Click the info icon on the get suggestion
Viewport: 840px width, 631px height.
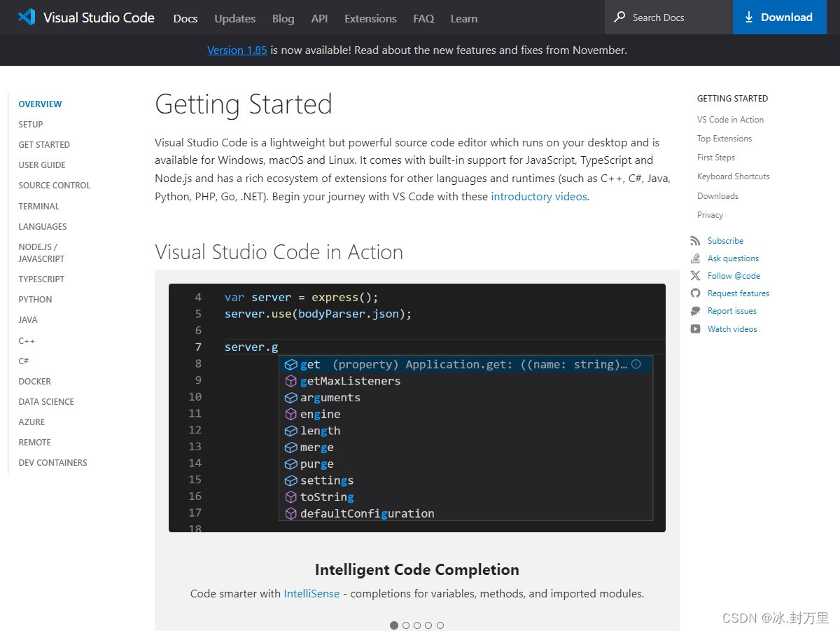coord(636,364)
